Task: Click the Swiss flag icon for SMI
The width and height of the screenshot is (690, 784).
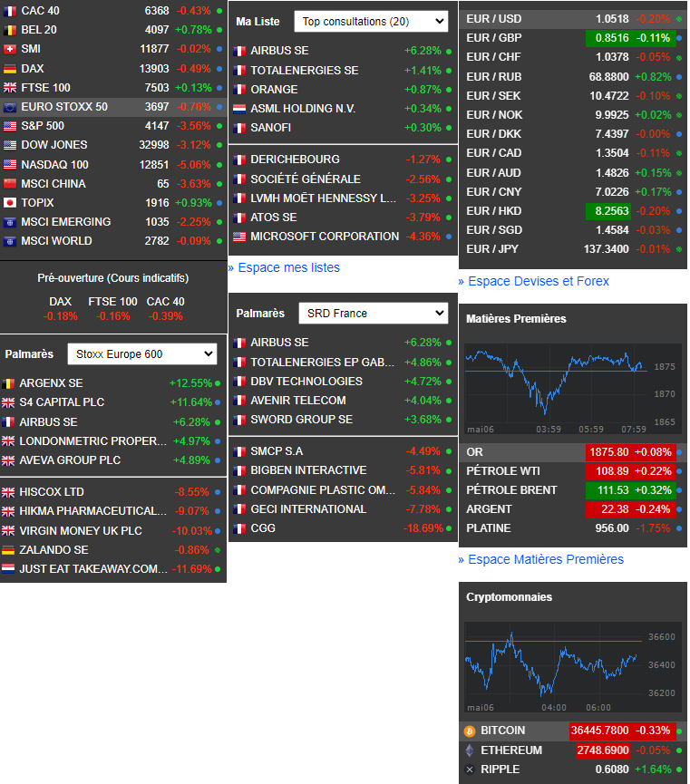Action: pos(10,49)
